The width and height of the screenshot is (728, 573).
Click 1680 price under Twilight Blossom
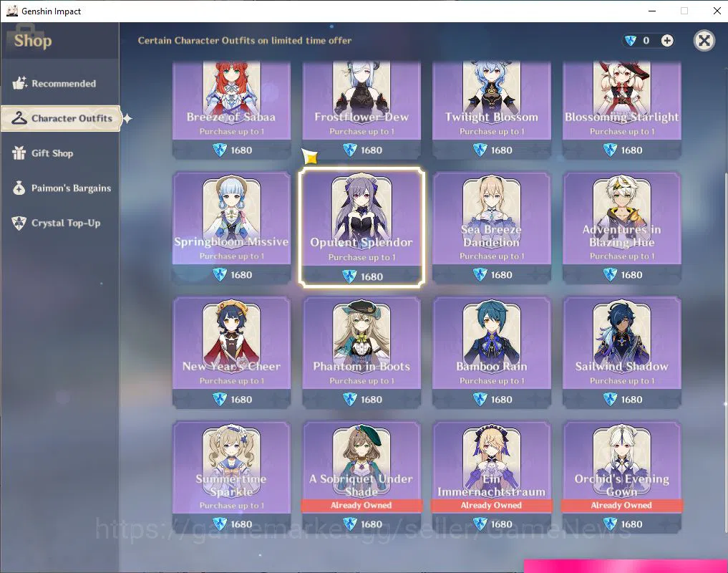[501, 150]
